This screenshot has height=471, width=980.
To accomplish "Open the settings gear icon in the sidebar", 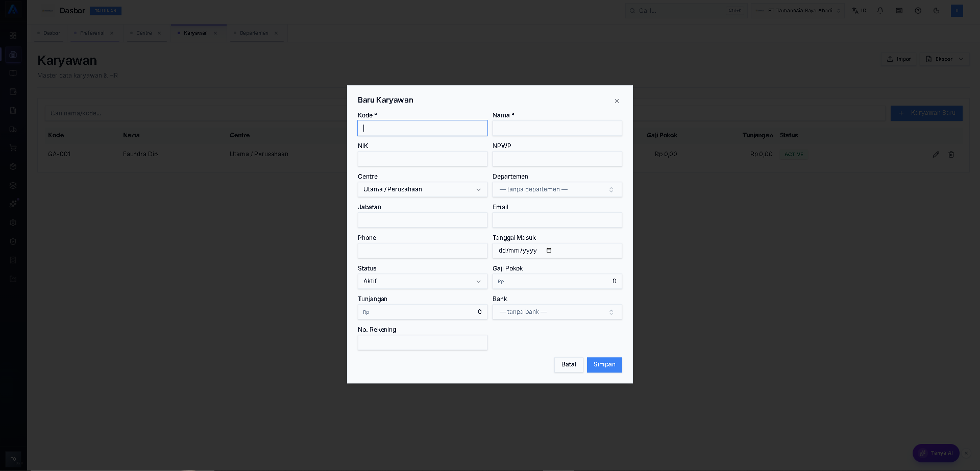I will [x=13, y=223].
